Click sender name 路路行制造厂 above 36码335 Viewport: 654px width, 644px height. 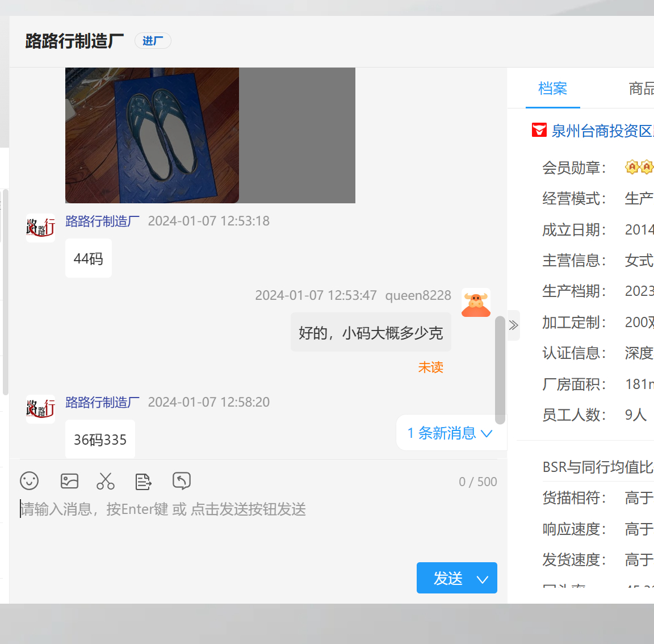pos(102,402)
